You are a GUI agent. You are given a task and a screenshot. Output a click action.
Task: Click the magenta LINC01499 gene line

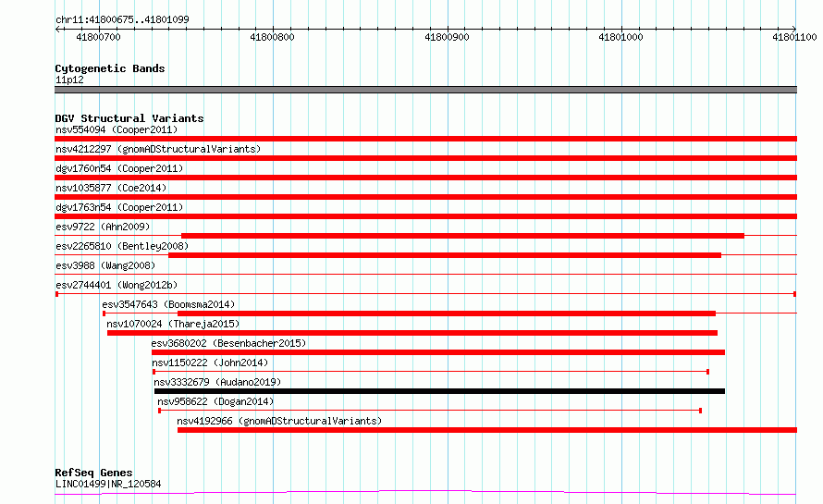pos(425,492)
